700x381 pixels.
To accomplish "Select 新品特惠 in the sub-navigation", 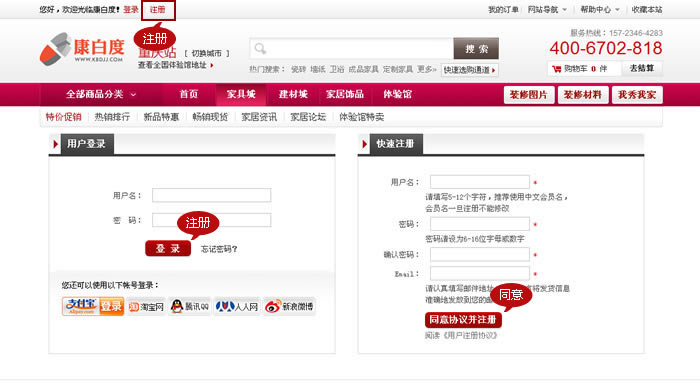I will click(x=161, y=117).
